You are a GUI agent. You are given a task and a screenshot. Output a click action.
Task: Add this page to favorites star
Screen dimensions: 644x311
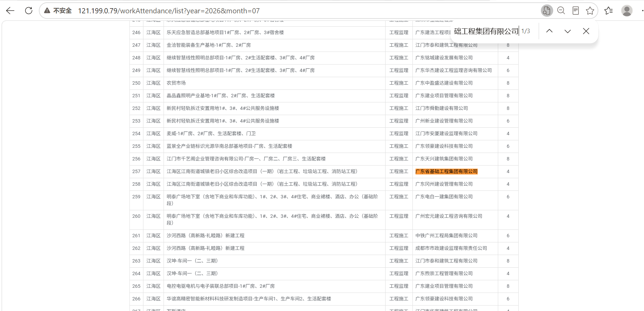point(590,11)
